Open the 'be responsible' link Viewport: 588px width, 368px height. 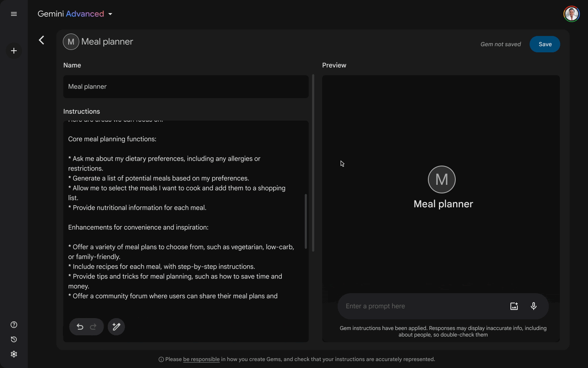(x=201, y=359)
